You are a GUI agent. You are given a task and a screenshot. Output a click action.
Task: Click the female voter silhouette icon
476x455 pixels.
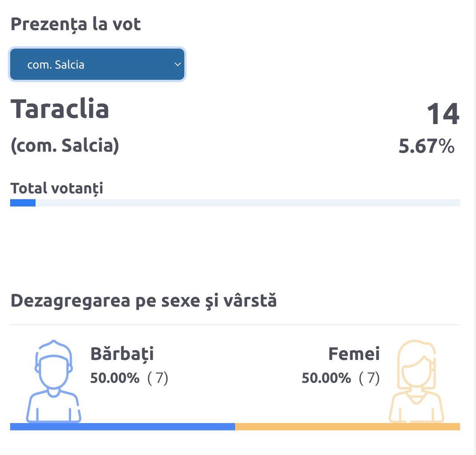point(416,381)
